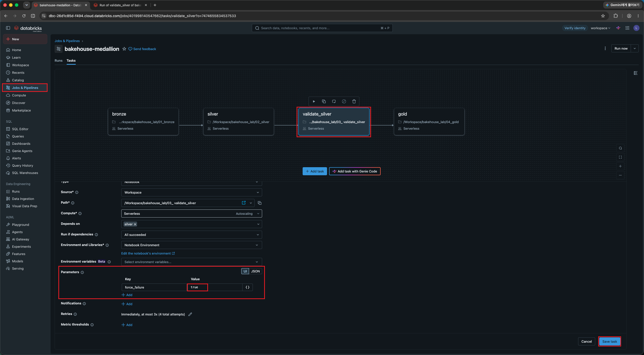This screenshot has width=644, height=355.
Task: Expand the Run if dependencies dropdown
Action: pos(191,235)
